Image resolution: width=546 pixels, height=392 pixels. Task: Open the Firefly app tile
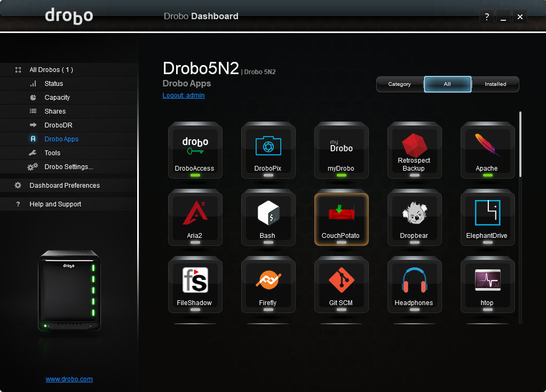click(268, 284)
